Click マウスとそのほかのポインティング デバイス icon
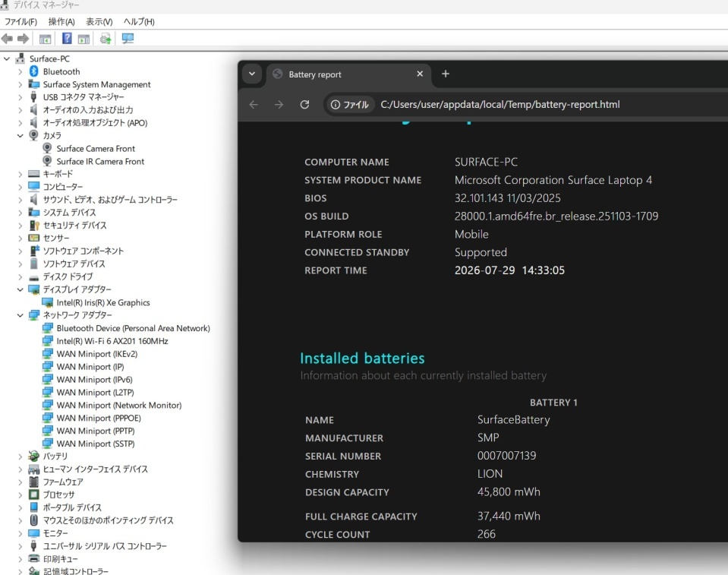This screenshot has height=575, width=728. point(33,520)
